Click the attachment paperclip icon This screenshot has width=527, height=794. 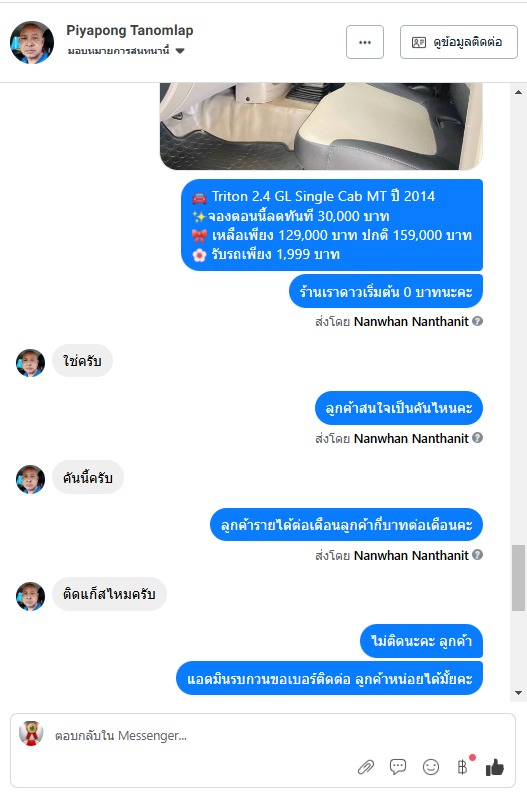point(366,767)
